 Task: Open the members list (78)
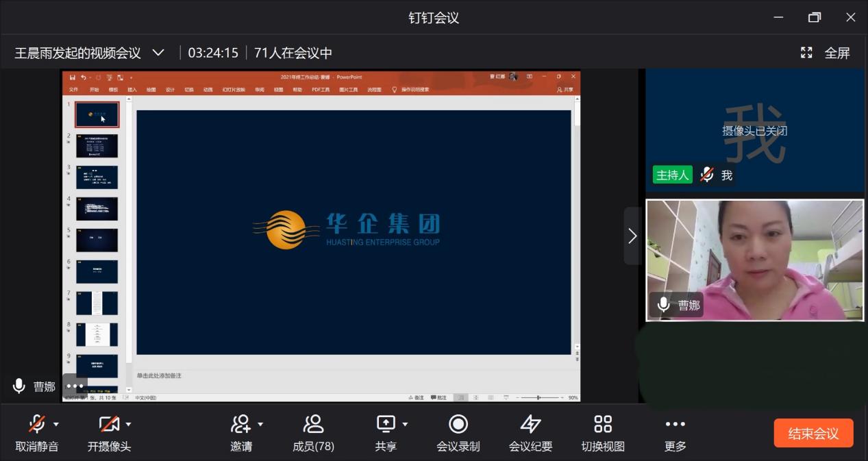click(x=313, y=425)
